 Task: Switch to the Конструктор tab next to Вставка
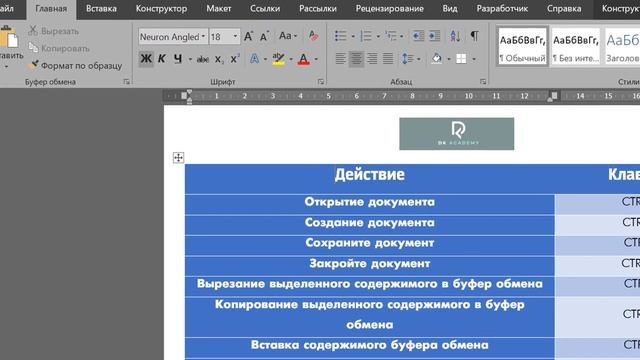tap(161, 9)
